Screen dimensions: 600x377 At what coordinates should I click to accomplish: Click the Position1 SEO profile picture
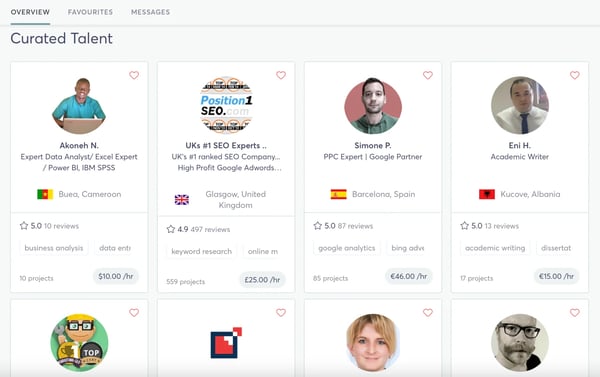(x=226, y=105)
